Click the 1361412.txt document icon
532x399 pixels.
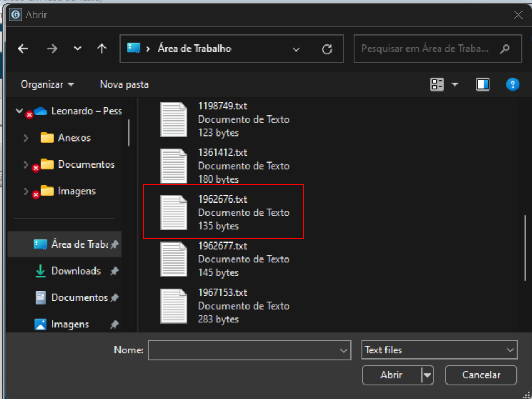click(174, 166)
